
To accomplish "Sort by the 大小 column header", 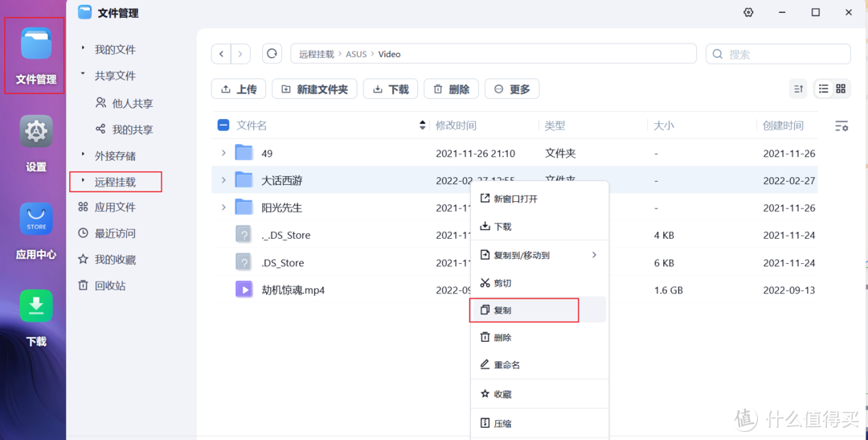I will pyautogui.click(x=664, y=125).
